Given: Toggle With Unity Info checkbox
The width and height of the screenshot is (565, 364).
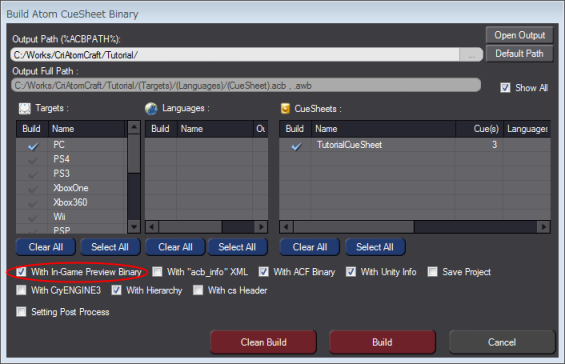Looking at the screenshot, I should [x=351, y=272].
